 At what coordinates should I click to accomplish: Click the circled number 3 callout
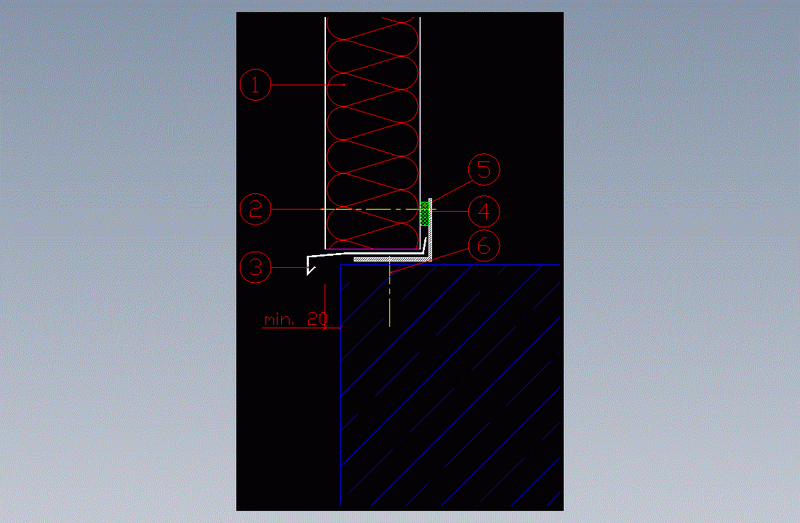[x=256, y=267]
